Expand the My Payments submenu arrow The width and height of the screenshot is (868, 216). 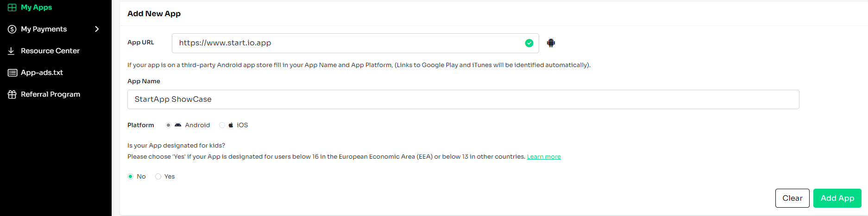coord(97,29)
